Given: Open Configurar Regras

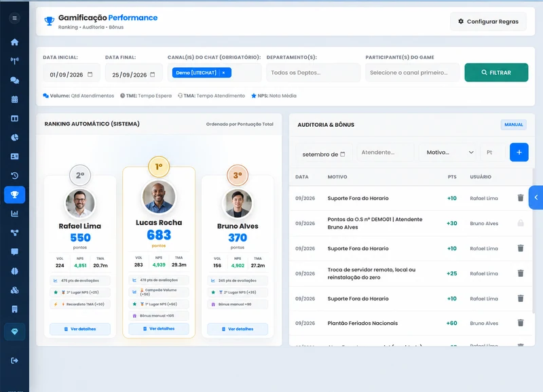Looking at the screenshot, I should click(488, 22).
